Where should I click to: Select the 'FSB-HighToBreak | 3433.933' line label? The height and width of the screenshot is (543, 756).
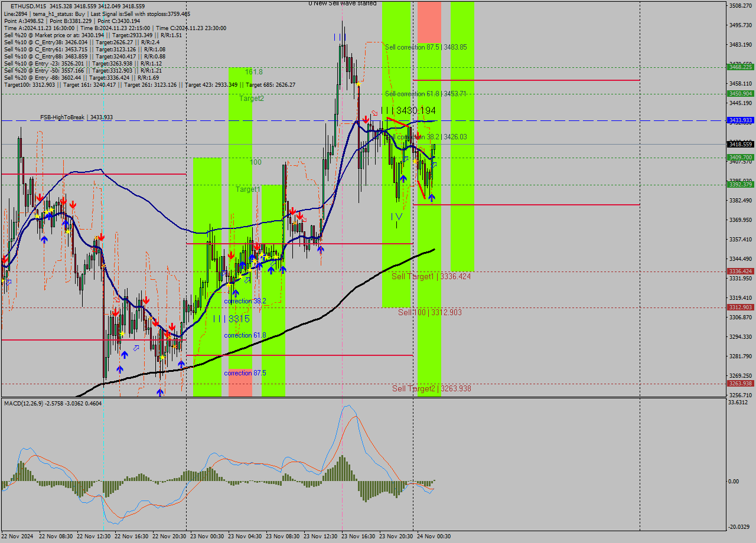click(76, 117)
